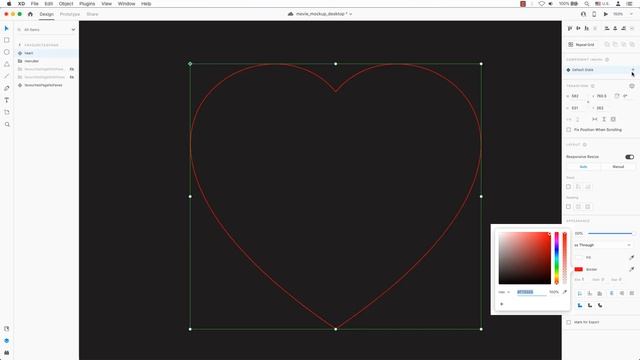Click the 3D Transforms icon
640x360 pixels.
[632, 86]
